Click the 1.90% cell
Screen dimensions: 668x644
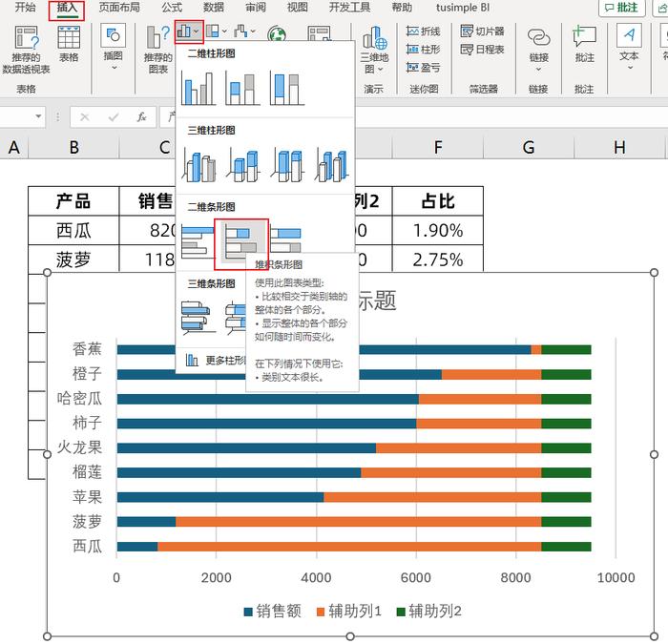coord(438,231)
